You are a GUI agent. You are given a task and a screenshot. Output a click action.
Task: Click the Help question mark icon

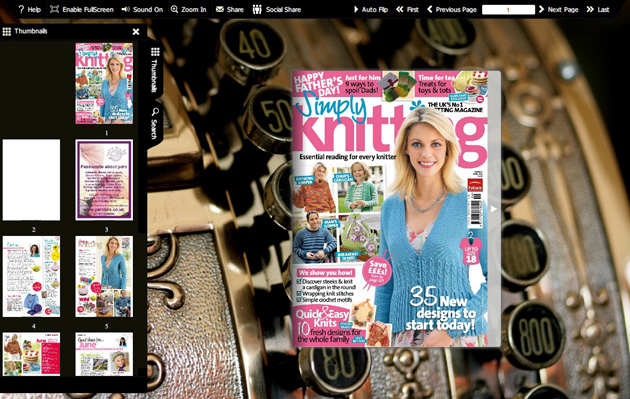21,9
